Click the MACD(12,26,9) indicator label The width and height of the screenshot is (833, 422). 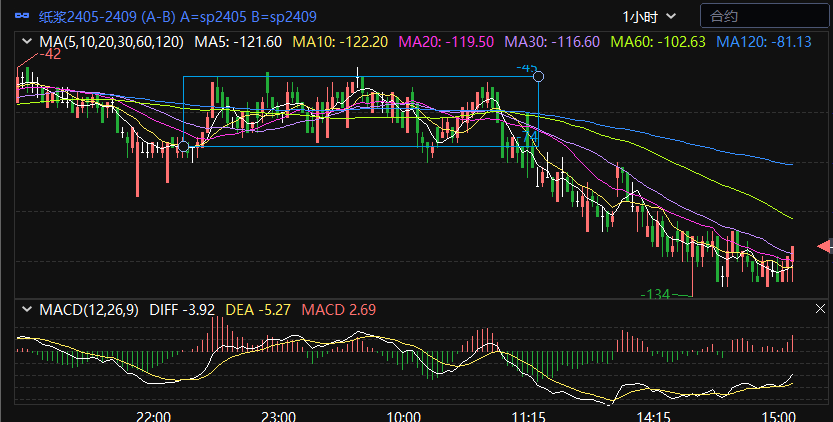point(90,310)
